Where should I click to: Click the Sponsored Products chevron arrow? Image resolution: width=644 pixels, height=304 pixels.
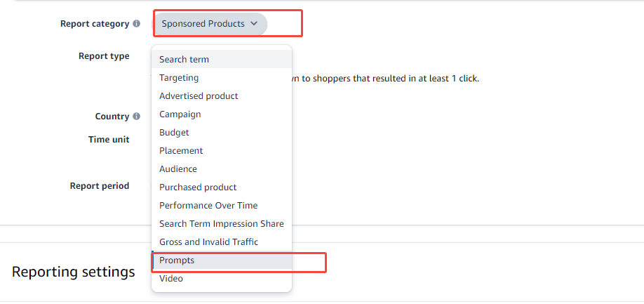pos(254,24)
